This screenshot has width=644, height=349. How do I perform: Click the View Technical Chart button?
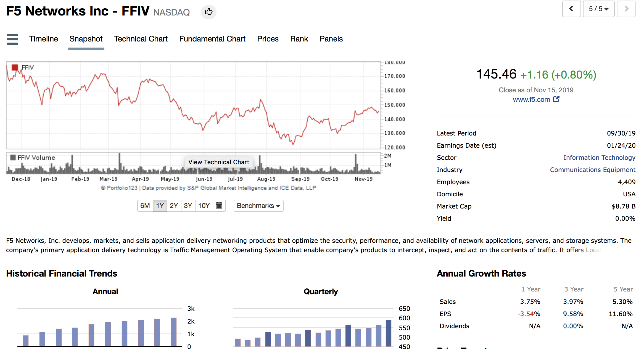click(218, 162)
